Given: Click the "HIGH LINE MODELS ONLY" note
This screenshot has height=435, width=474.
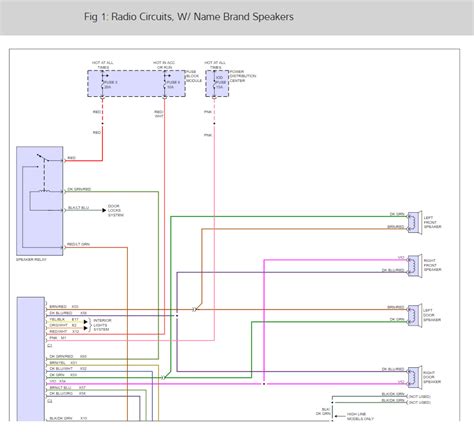Looking at the screenshot, I should click(x=360, y=416).
